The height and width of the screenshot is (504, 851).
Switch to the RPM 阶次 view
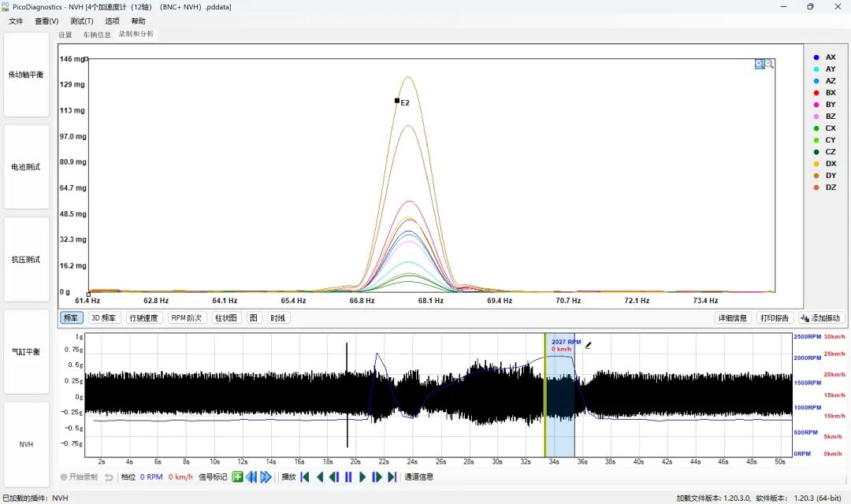point(186,318)
